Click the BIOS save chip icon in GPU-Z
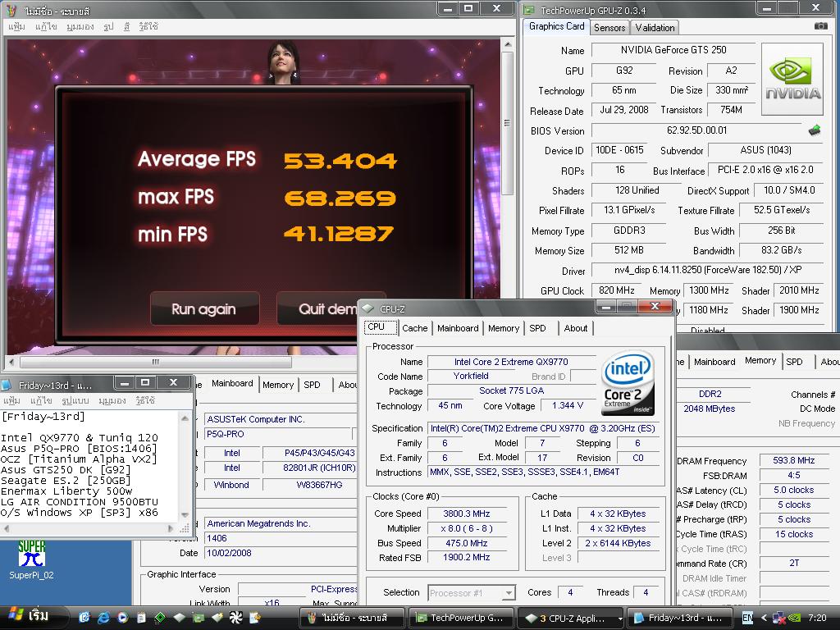Image resolution: width=840 pixels, height=630 pixels. 815,130
